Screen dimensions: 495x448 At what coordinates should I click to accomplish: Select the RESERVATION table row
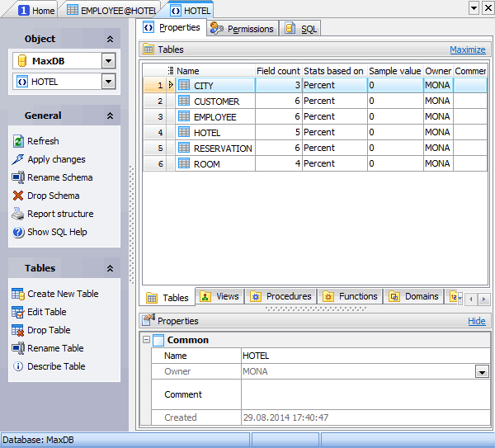(222, 149)
